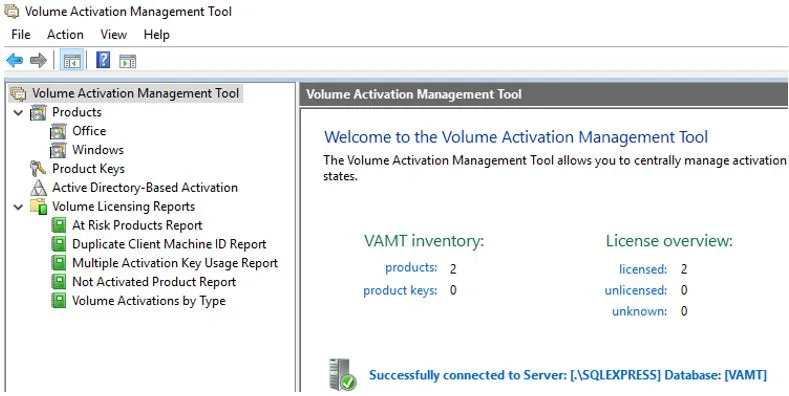
Task: Click the 'unknown:' overview link
Action: tap(639, 311)
